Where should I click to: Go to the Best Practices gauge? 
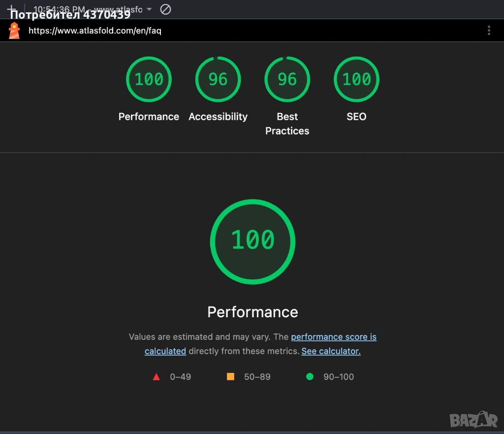click(x=287, y=79)
